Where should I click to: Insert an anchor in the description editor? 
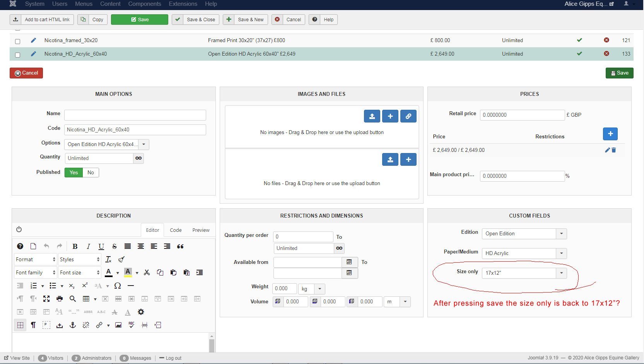(73, 325)
